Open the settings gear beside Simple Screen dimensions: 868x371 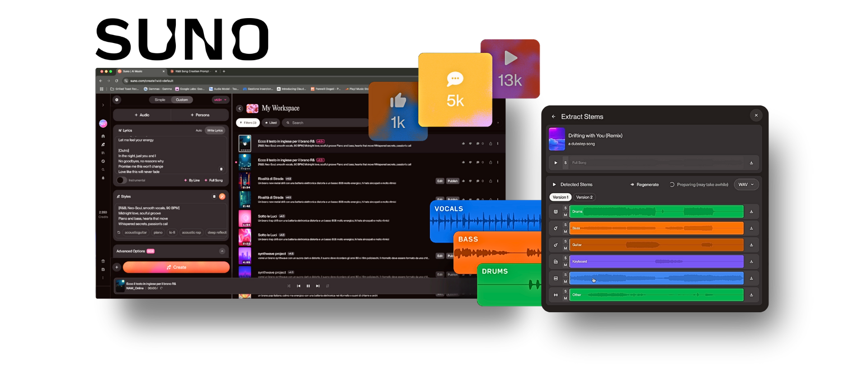[117, 100]
